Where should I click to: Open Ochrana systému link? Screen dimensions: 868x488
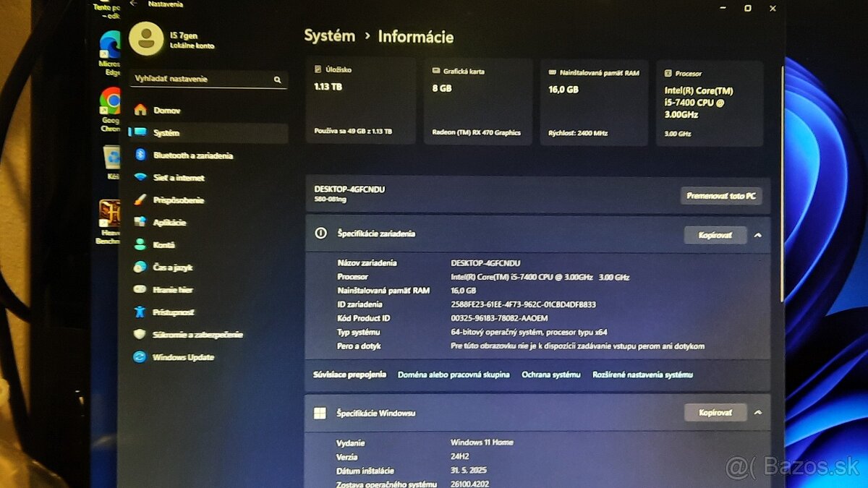(551, 374)
